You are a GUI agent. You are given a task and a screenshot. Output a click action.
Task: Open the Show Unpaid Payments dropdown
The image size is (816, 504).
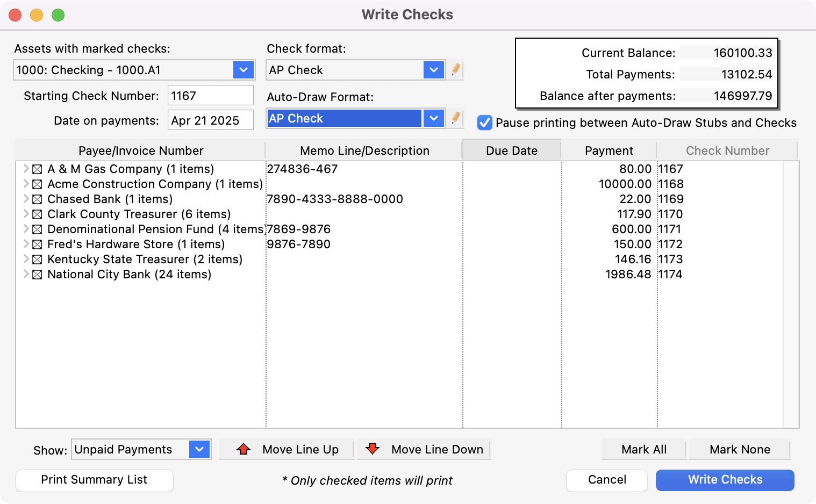pyautogui.click(x=199, y=449)
